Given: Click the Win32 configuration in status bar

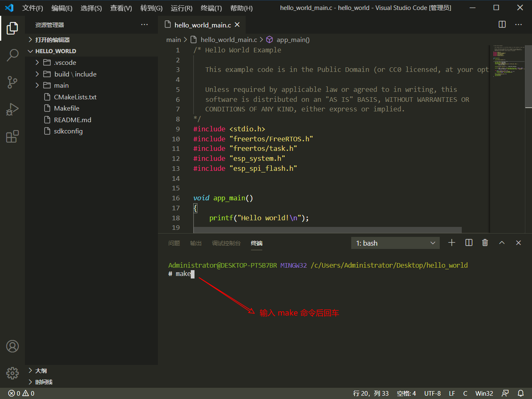Looking at the screenshot, I should (x=484, y=393).
